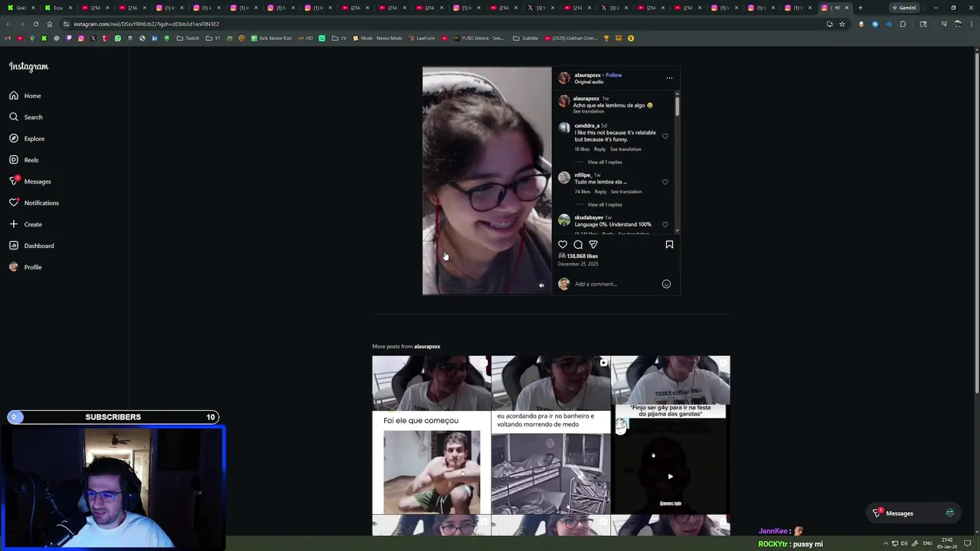View the 138,868 likes list
This screenshot has height=551, width=980.
pyautogui.click(x=582, y=256)
